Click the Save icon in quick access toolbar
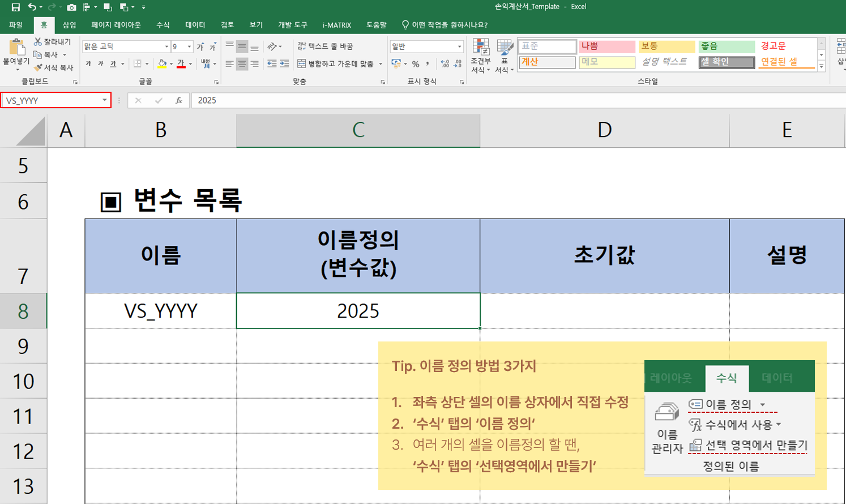The image size is (846, 504). coord(15,7)
